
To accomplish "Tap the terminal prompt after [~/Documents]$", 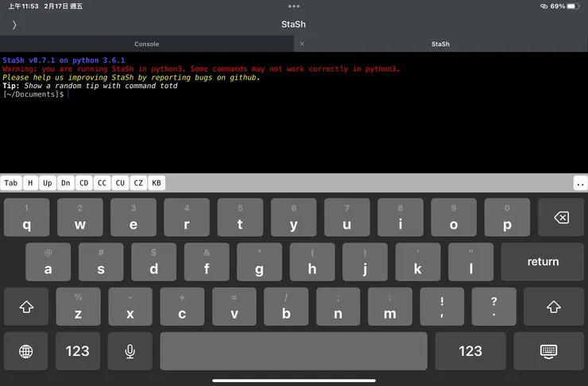I will [68, 95].
